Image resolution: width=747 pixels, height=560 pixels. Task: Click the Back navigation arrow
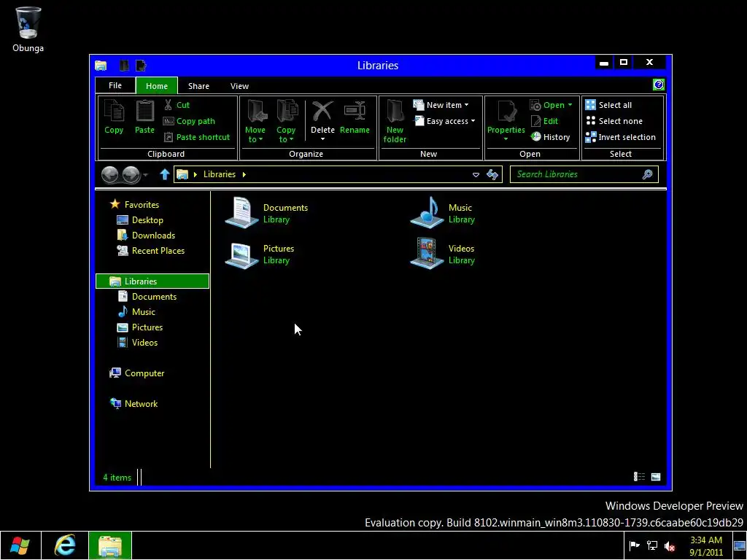[x=110, y=175]
